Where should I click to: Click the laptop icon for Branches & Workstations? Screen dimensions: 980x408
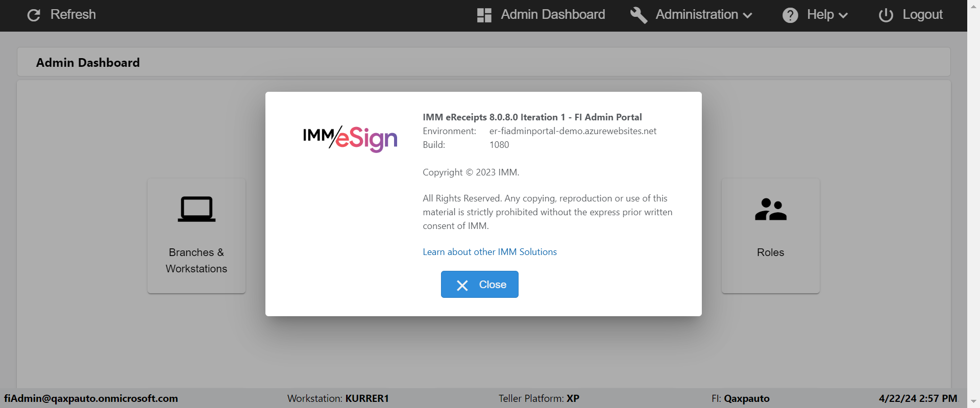(x=197, y=209)
